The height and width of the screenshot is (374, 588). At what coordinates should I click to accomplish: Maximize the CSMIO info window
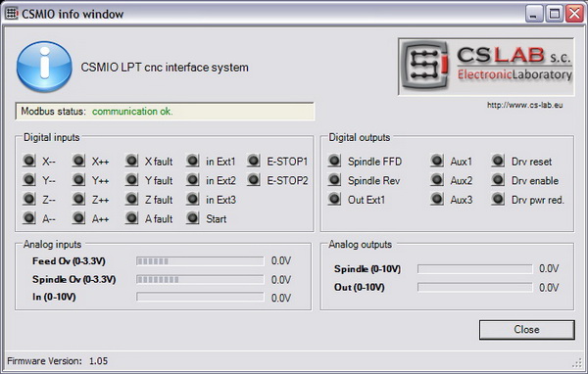pos(555,14)
